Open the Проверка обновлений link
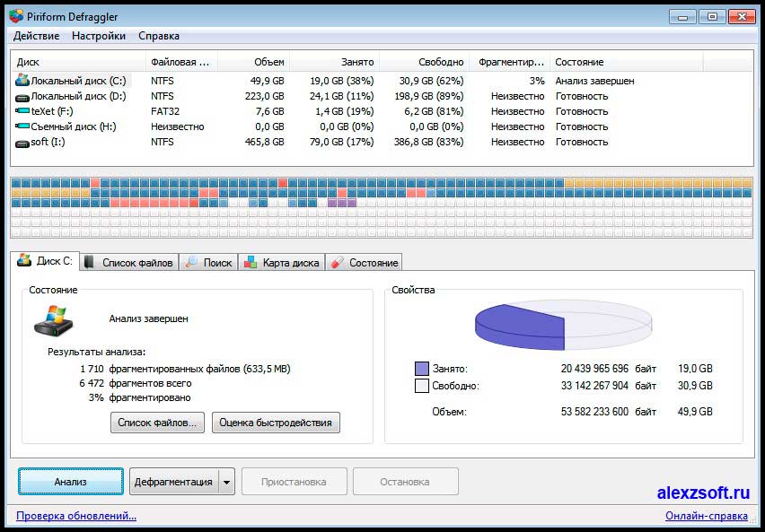 point(76,516)
